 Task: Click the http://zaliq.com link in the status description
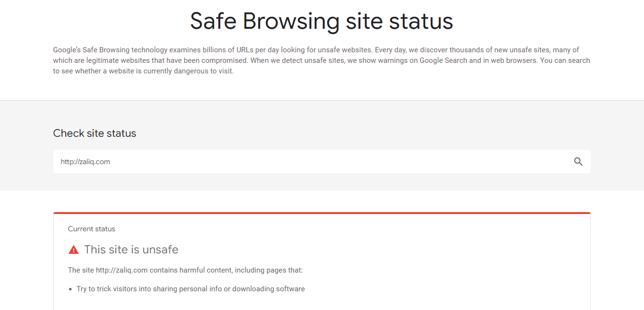(x=120, y=270)
